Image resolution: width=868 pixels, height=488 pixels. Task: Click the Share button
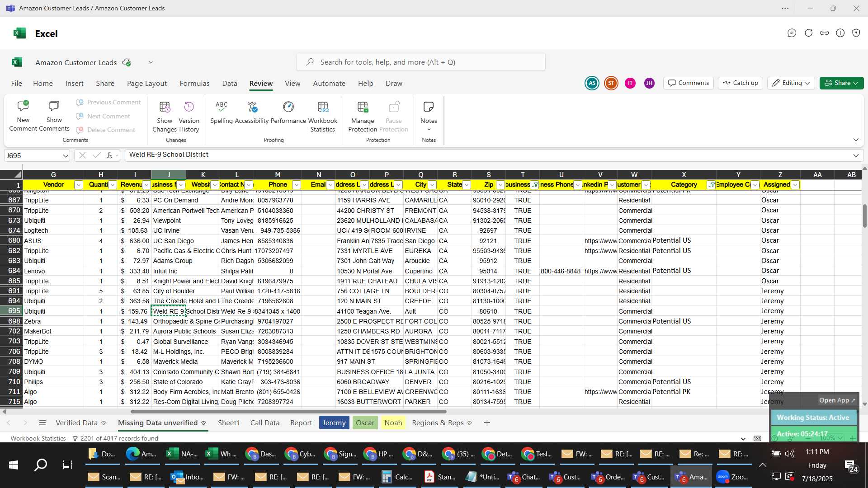tap(841, 83)
